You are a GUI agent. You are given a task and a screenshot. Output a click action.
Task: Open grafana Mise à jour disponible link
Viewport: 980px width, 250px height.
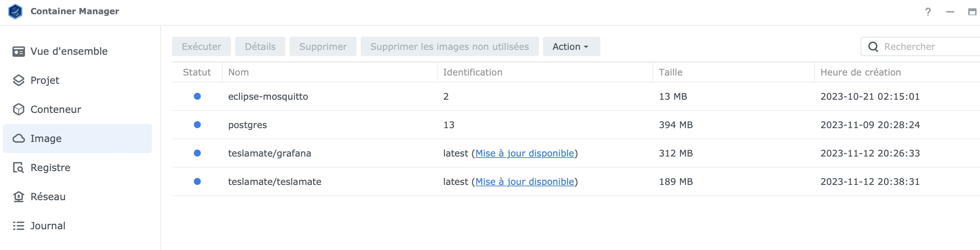[524, 153]
